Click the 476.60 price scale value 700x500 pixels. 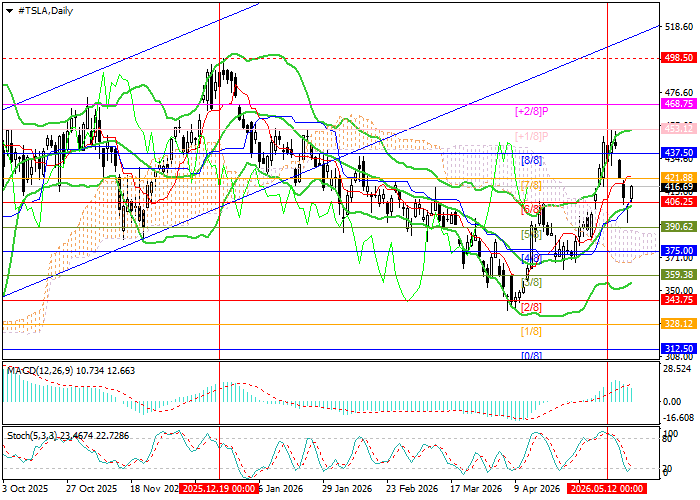679,92
